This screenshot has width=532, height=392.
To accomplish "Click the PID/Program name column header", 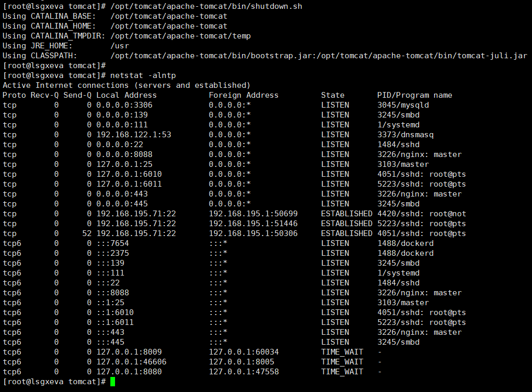I will pyautogui.click(x=414, y=95).
